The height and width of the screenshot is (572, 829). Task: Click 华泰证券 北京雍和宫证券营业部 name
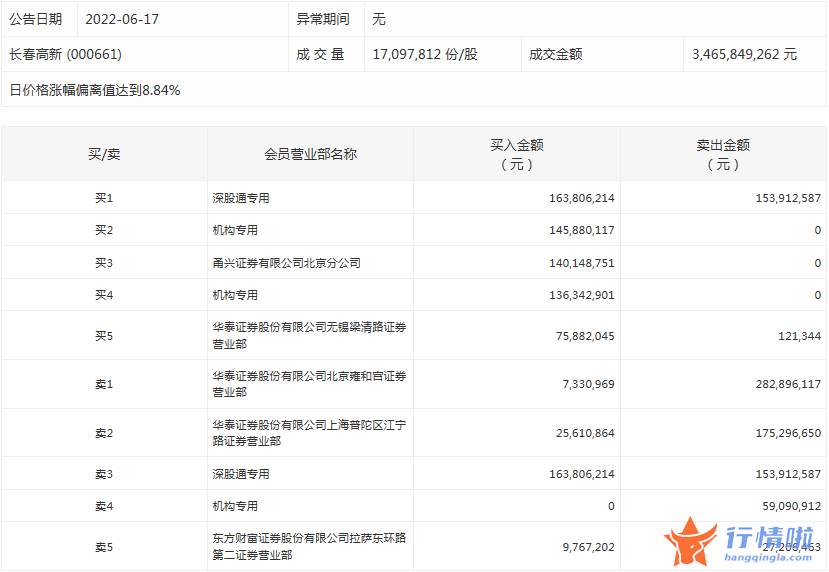[x=309, y=384]
